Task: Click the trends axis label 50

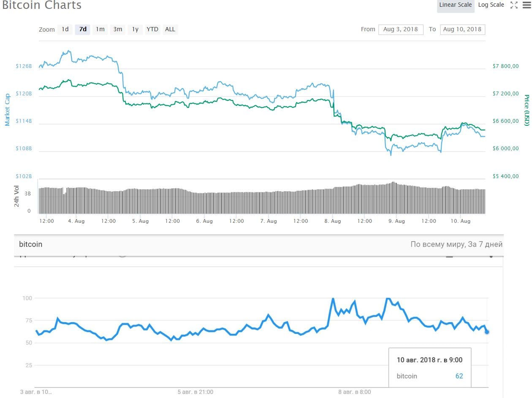Action: tap(29, 343)
